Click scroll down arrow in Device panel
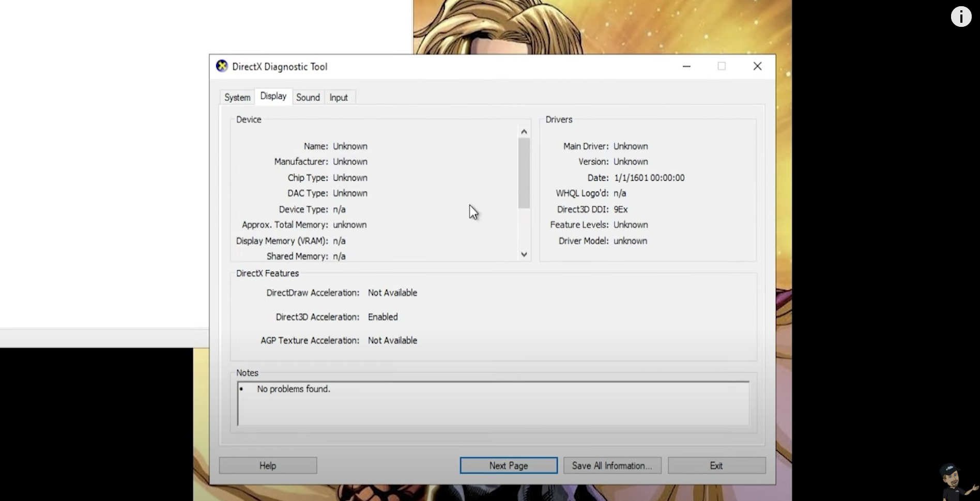 click(524, 254)
